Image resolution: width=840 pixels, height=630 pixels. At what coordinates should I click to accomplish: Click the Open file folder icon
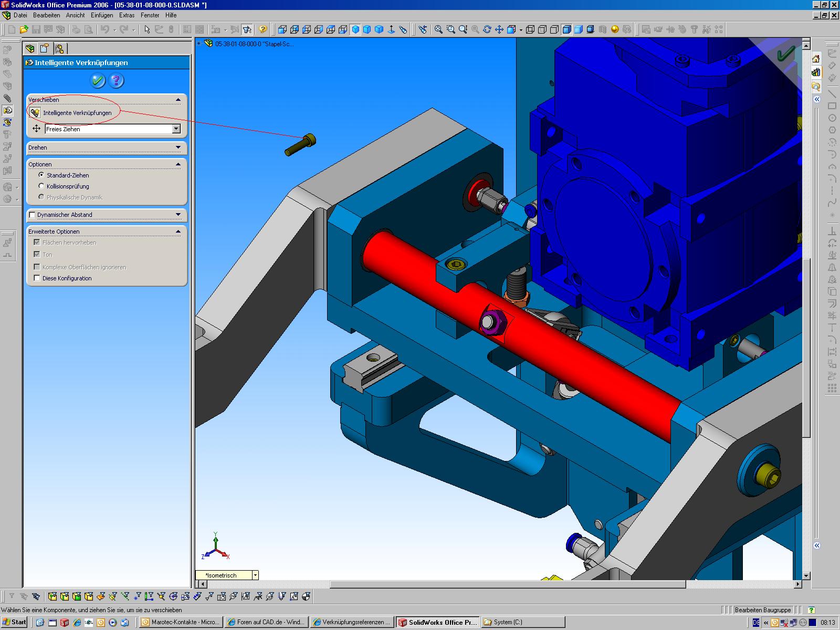(x=24, y=29)
